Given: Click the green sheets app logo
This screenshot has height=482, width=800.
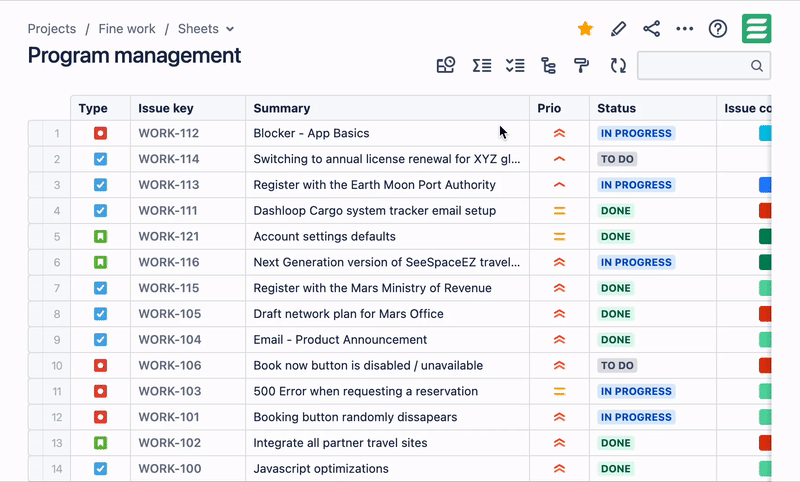Looking at the screenshot, I should tap(756, 29).
